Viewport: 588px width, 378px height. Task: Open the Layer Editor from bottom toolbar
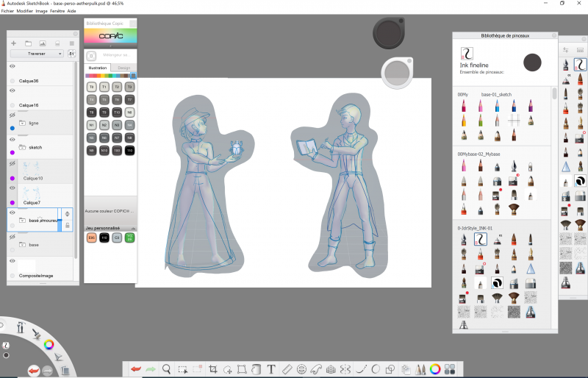coord(406,369)
